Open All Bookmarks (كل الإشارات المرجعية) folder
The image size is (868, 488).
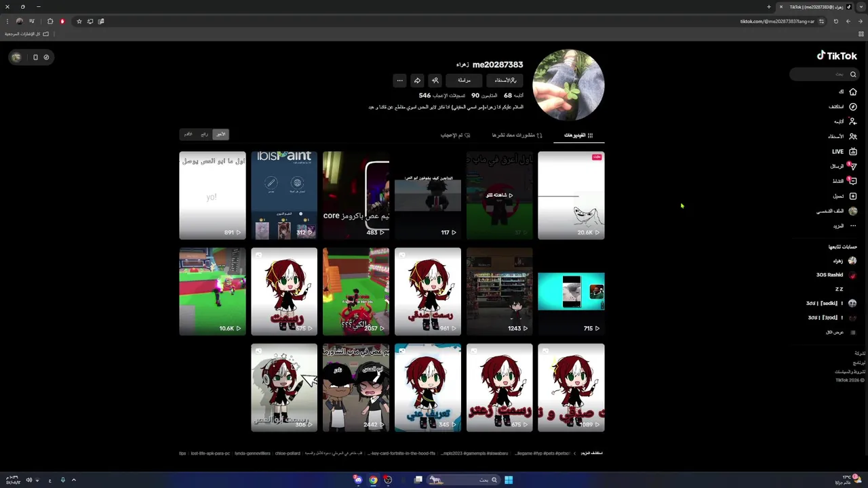[x=27, y=33]
